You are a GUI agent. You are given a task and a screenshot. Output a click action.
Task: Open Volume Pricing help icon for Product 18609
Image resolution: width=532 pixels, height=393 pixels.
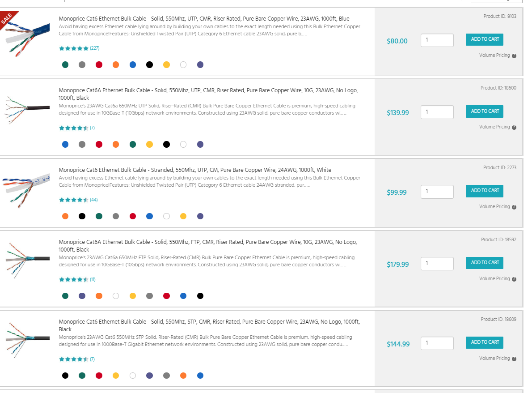pyautogui.click(x=514, y=359)
